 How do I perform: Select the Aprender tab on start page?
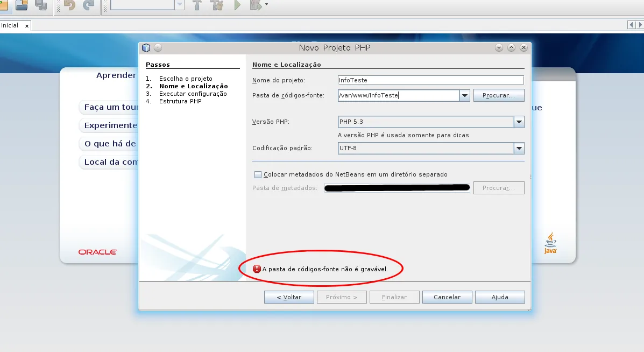click(x=116, y=75)
